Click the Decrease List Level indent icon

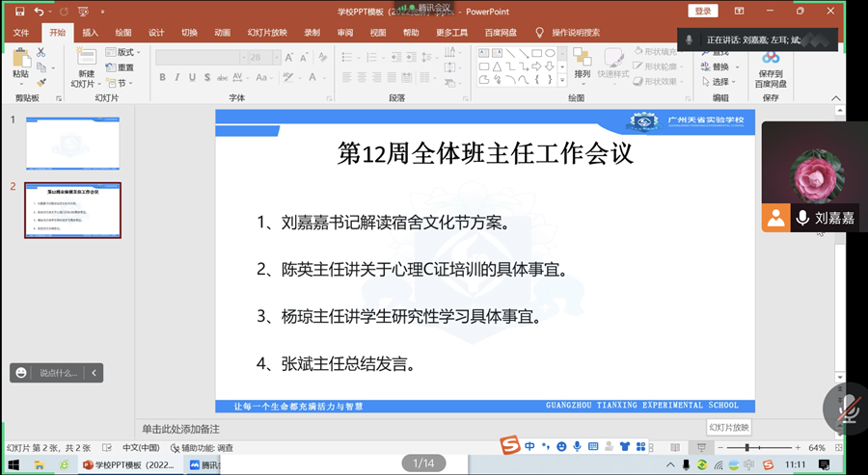coord(395,57)
